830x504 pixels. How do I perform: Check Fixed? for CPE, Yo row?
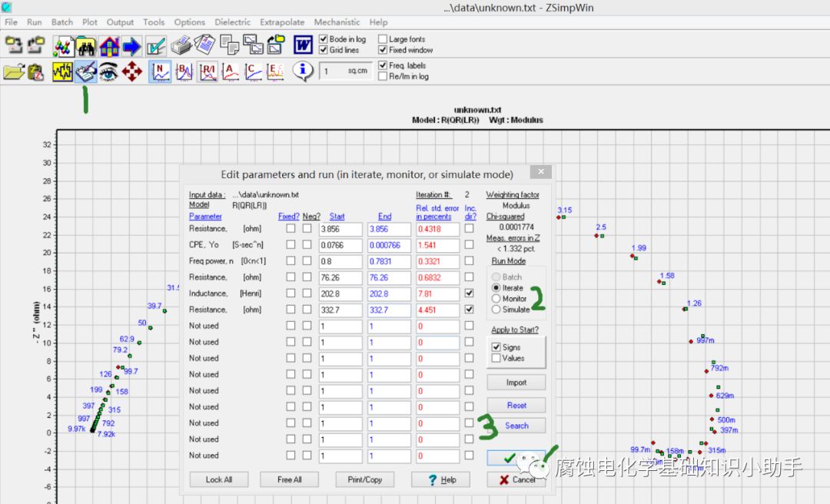(290, 244)
